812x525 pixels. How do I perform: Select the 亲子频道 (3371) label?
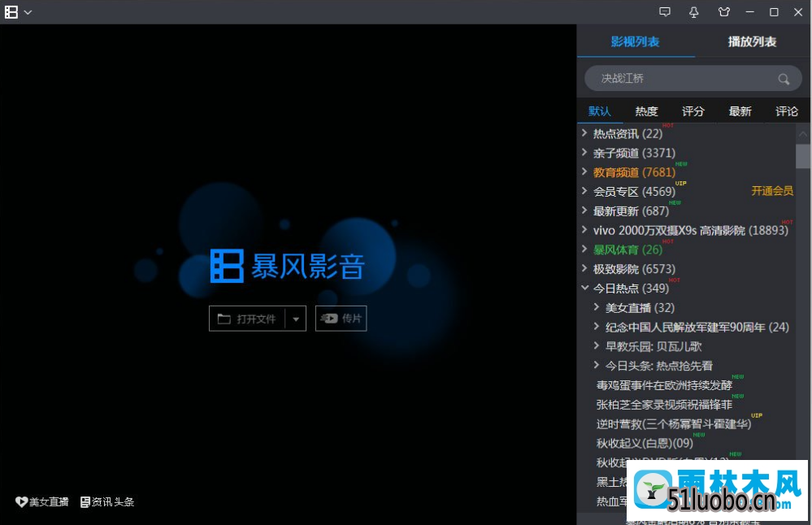click(634, 153)
